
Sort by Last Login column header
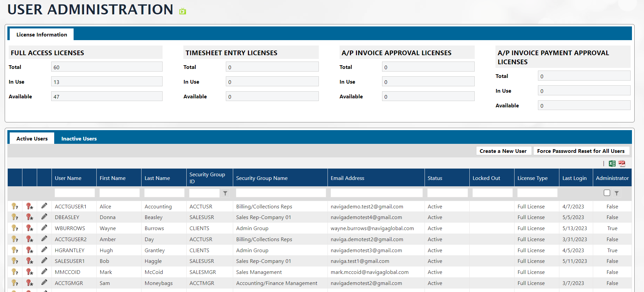(x=574, y=178)
